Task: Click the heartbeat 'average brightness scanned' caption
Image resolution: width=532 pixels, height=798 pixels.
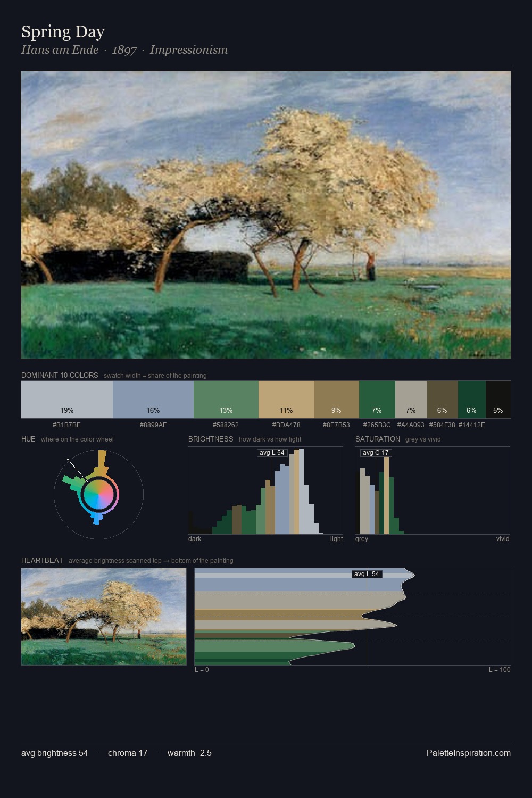Action: tap(151, 561)
